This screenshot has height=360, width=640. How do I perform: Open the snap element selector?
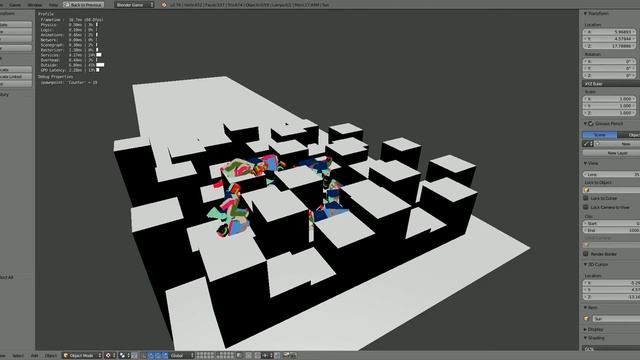pos(267,356)
